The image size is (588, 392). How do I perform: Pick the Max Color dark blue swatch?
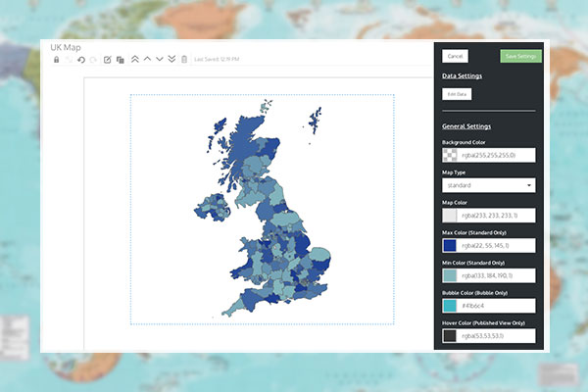tap(450, 245)
